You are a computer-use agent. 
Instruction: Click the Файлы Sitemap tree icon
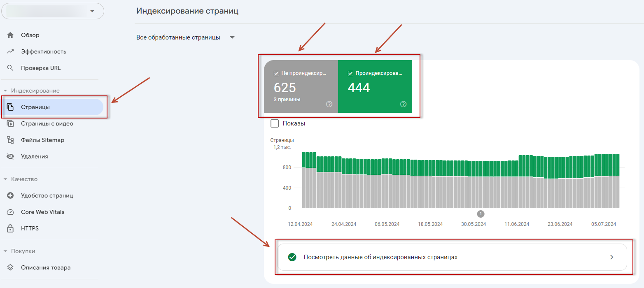tap(11, 140)
